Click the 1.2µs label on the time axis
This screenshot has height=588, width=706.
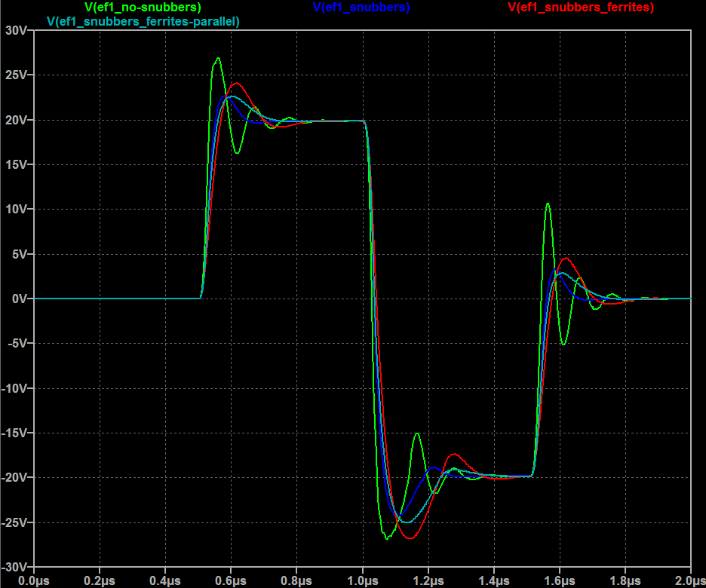coord(428,580)
